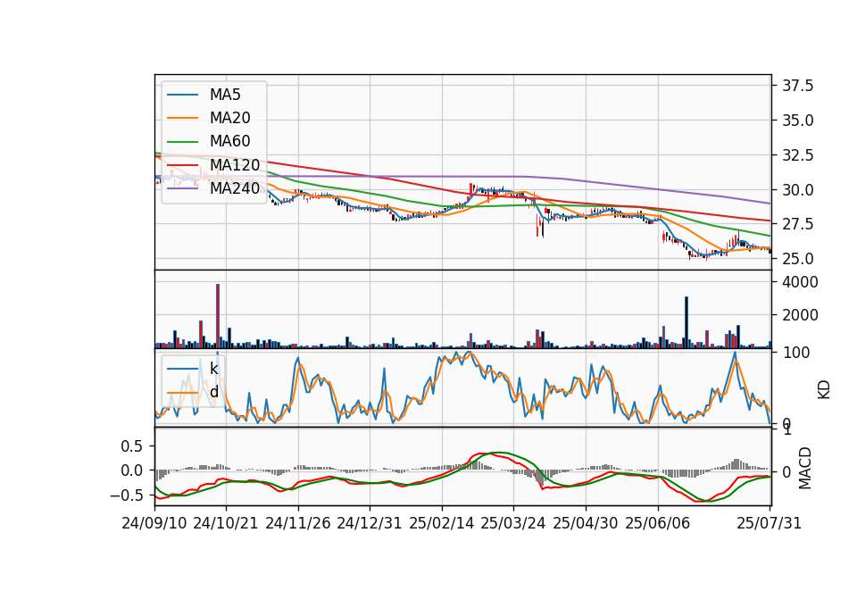Click the 30.0 price axis label
857x616 pixels.
tap(797, 190)
